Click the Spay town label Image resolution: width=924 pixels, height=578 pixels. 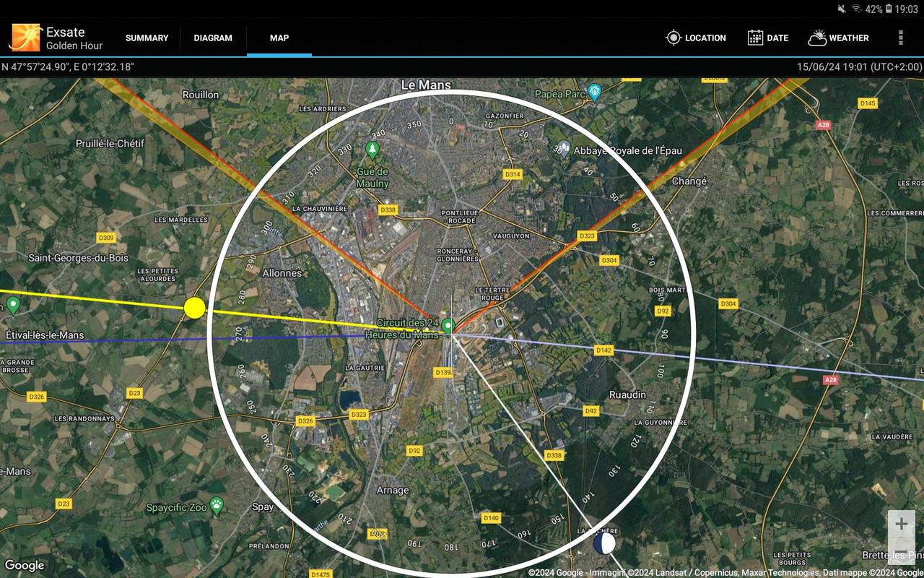click(x=263, y=506)
